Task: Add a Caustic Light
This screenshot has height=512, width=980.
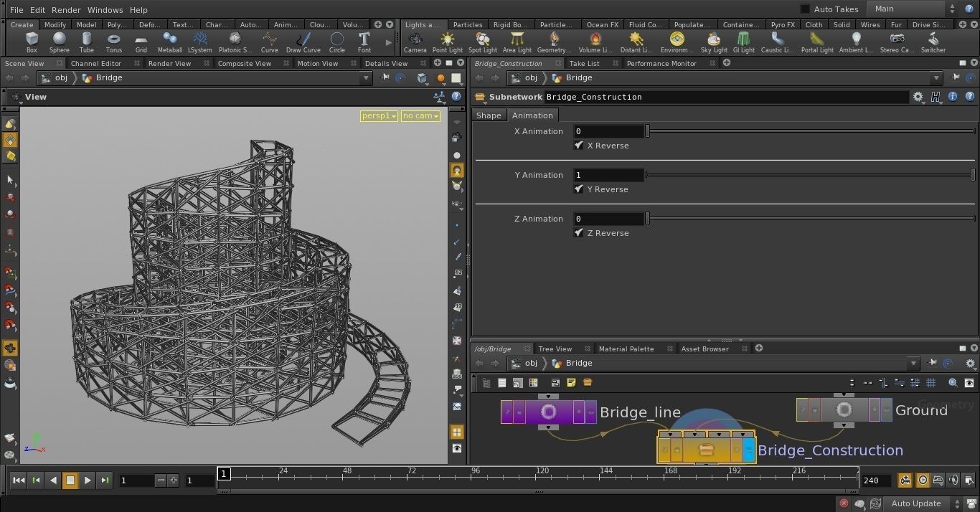Action: 778,42
